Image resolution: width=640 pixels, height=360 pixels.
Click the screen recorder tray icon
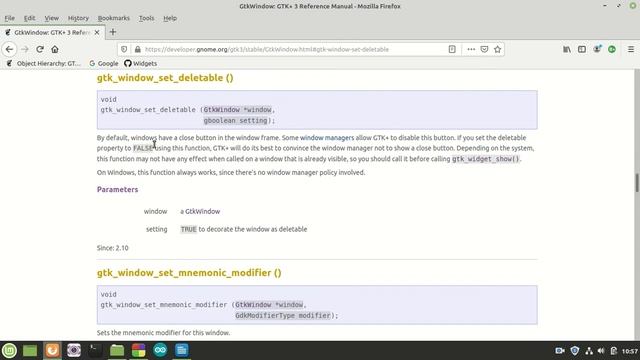pyautogui.click(x=560, y=351)
